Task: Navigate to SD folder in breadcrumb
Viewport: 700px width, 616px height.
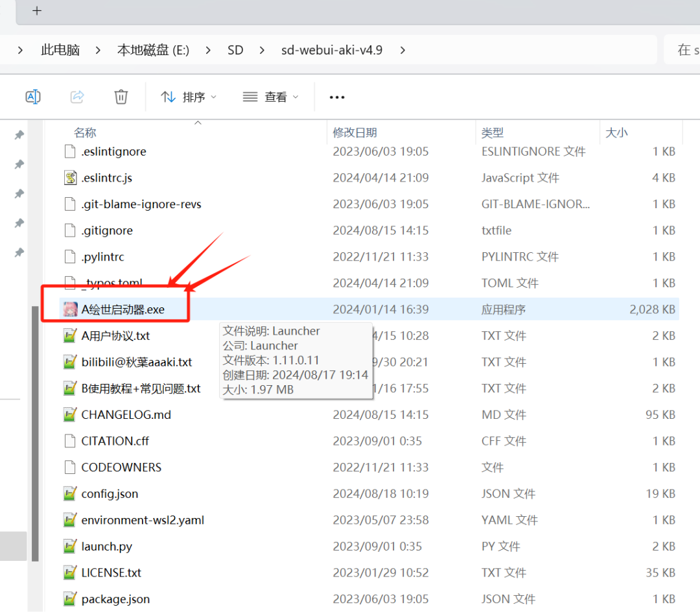Action: (235, 50)
